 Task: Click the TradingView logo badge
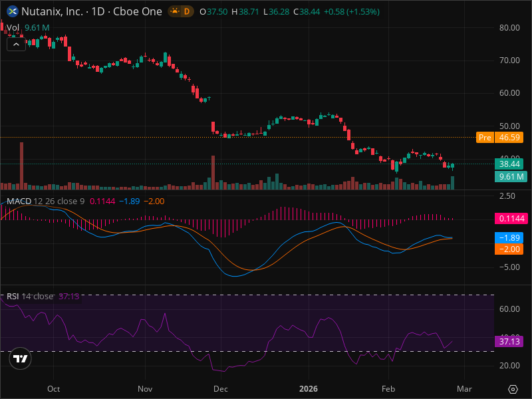[21, 358]
